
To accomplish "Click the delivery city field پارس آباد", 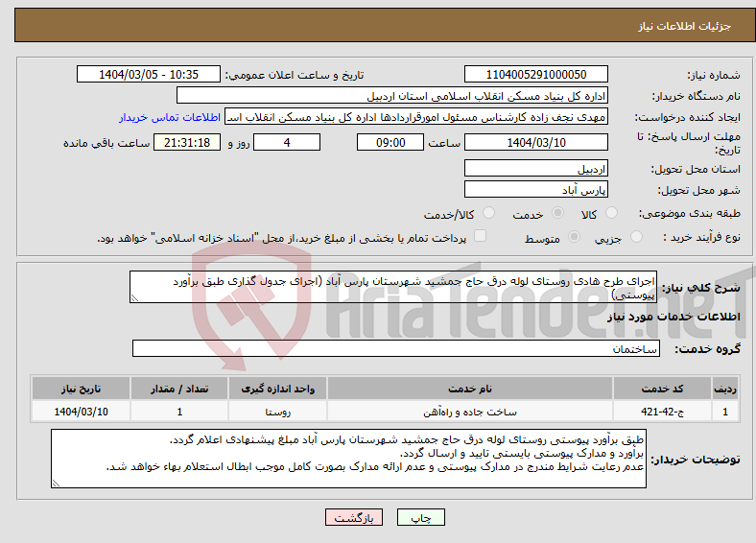I will tap(536, 190).
